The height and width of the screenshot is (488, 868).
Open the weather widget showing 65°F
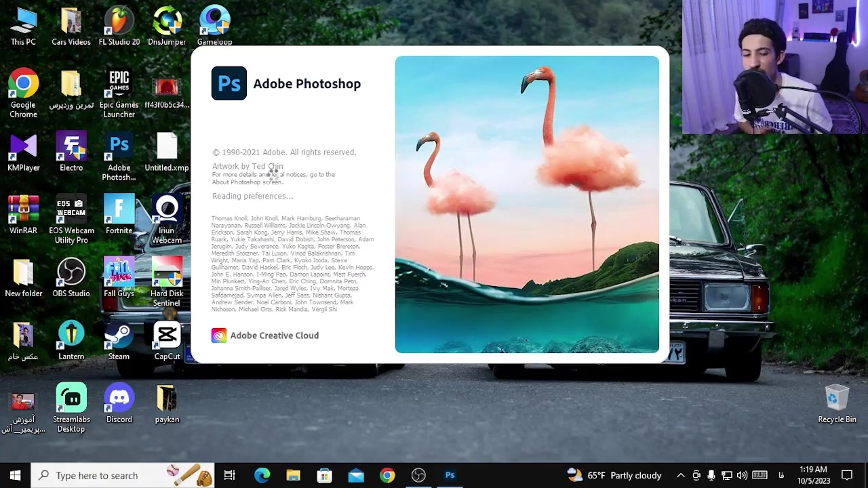(614, 475)
